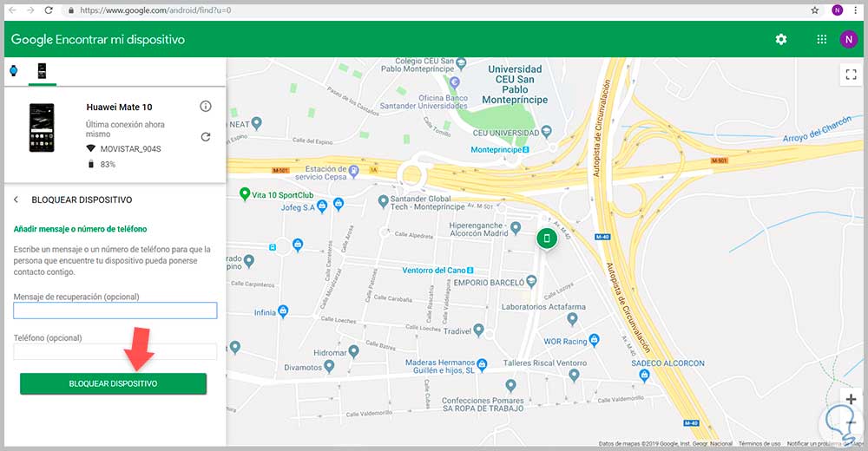Bookmark this page with the star icon
Viewport: 868px width, 451px height.
coord(815,10)
